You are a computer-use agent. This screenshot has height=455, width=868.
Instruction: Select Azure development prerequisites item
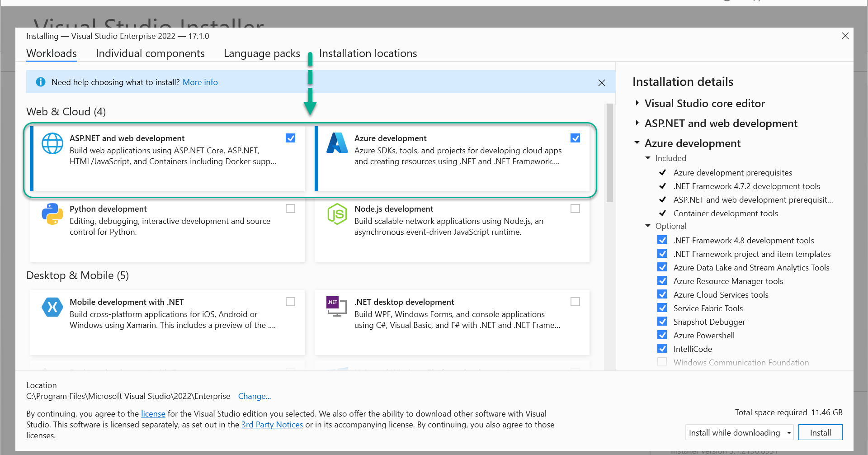(733, 172)
